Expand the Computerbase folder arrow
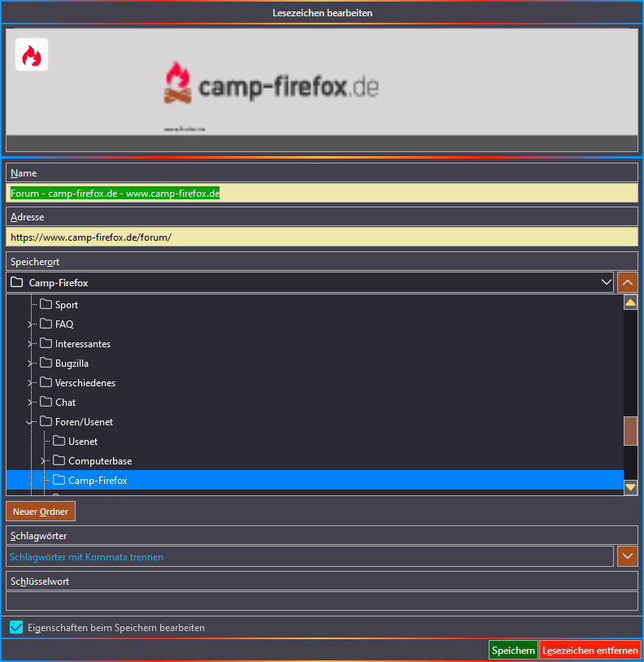The height and width of the screenshot is (662, 644). tap(42, 460)
